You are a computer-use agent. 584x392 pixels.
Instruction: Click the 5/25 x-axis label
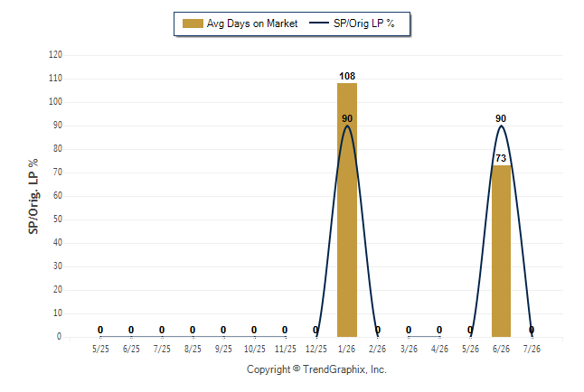pos(100,349)
